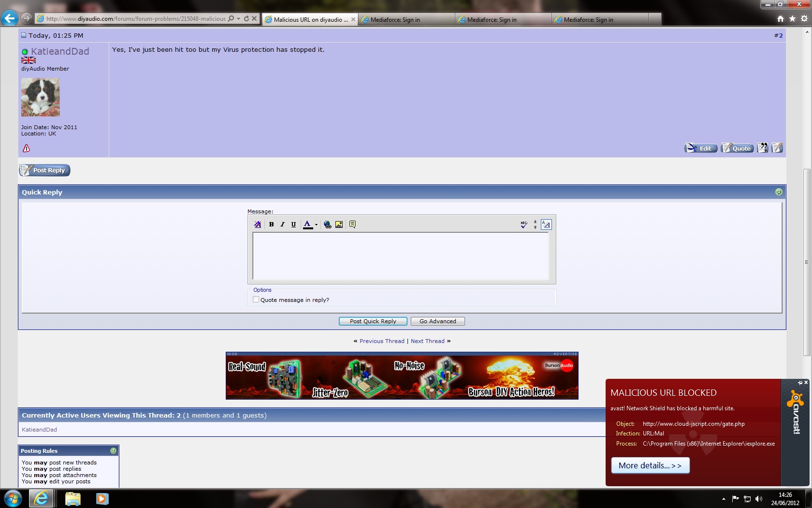Open Go Advanced reply editor
The image size is (812, 508).
438,321
